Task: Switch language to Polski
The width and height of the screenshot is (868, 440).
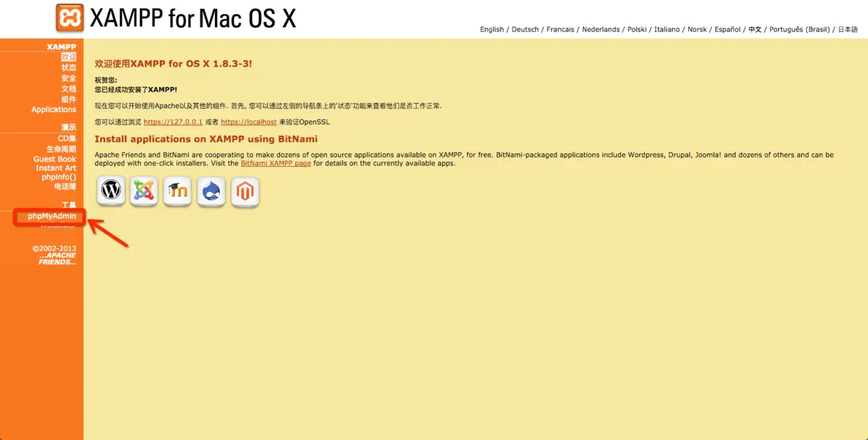Action: (x=637, y=29)
